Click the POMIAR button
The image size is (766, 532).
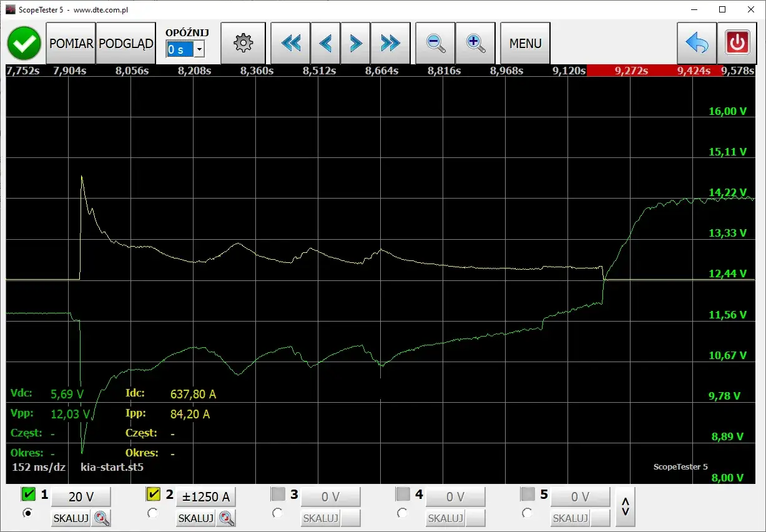click(x=71, y=43)
